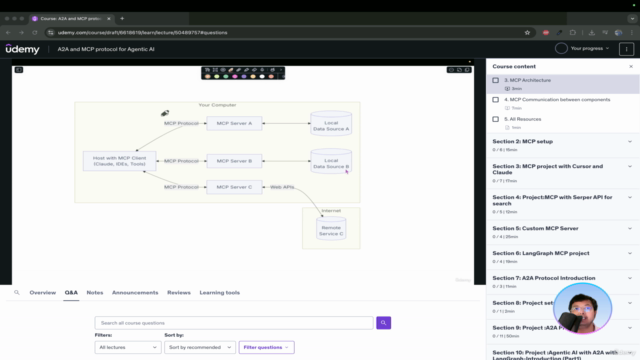The image size is (640, 360).
Task: Mark lecture 3 MCP Architecture complete
Action: pyautogui.click(x=496, y=80)
